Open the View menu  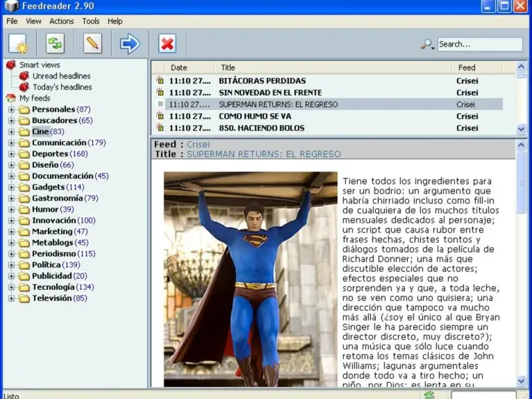click(33, 21)
